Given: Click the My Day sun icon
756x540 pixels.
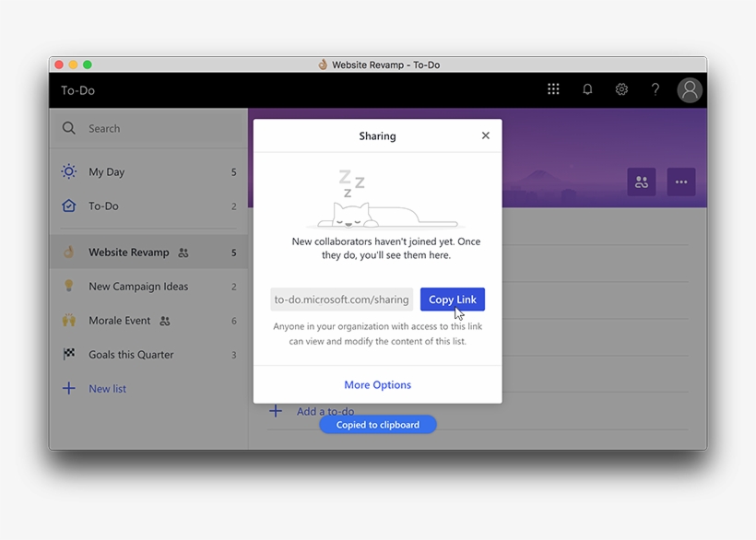Looking at the screenshot, I should pyautogui.click(x=69, y=171).
